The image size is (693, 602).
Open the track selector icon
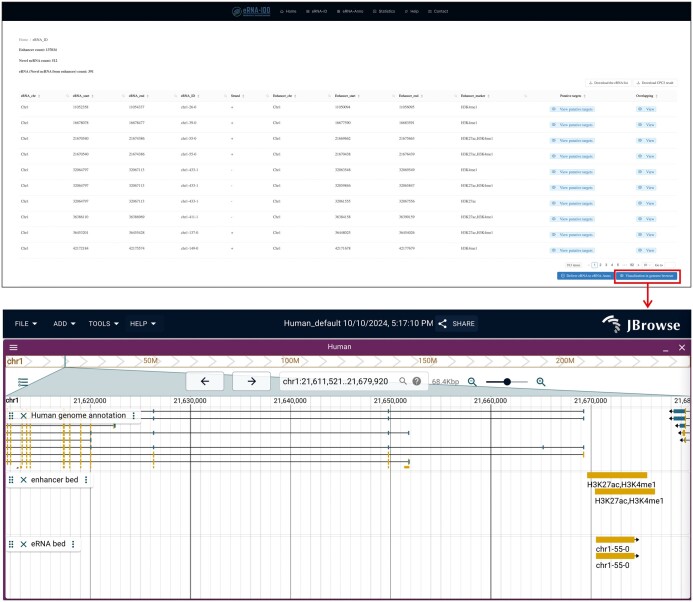(x=23, y=382)
